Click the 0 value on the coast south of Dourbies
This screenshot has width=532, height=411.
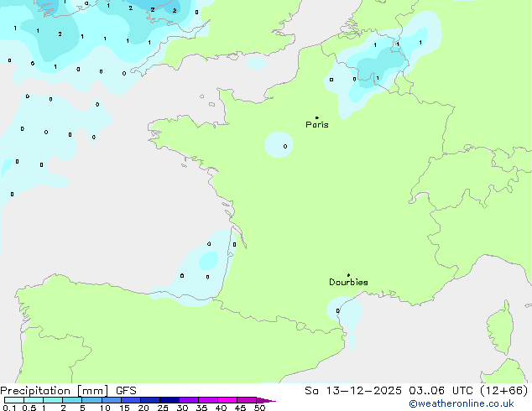pyautogui.click(x=337, y=310)
